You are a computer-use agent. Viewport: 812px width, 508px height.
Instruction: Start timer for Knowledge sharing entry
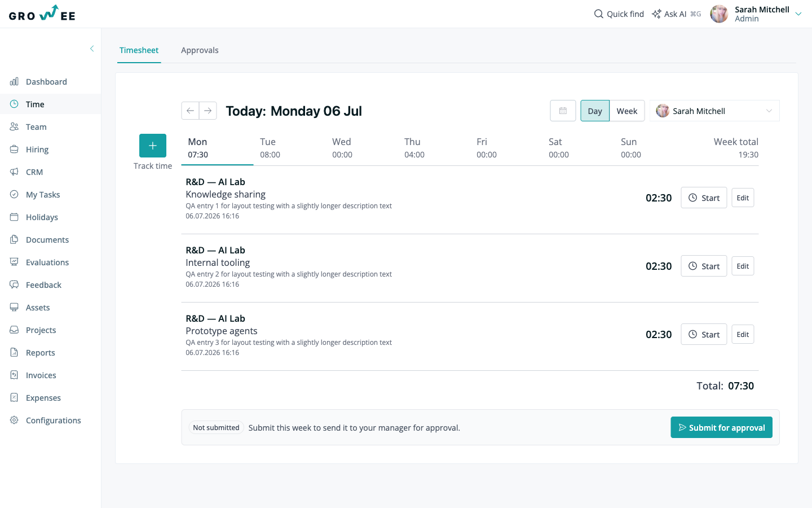click(x=704, y=198)
